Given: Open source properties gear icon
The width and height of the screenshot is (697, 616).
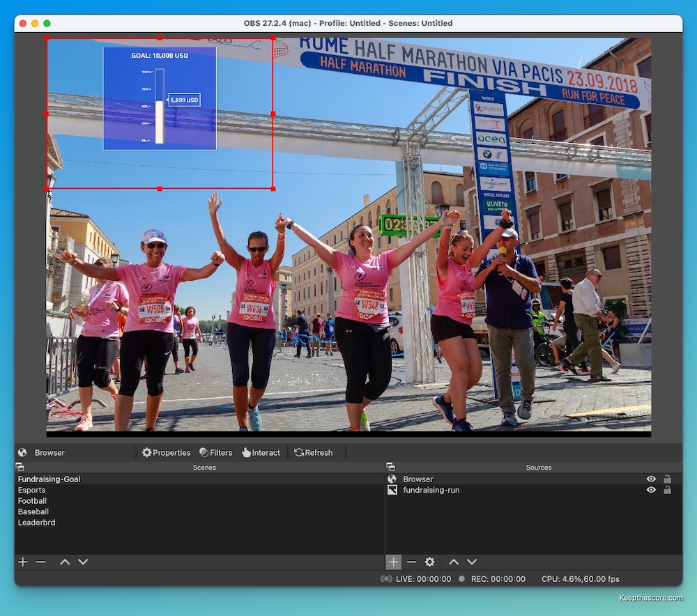Looking at the screenshot, I should pos(429,562).
